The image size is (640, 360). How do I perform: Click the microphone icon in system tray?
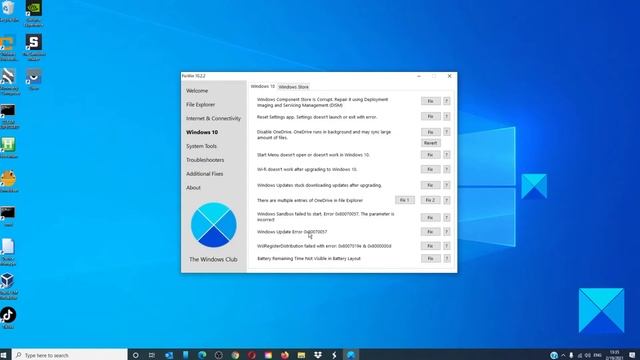click(571, 355)
